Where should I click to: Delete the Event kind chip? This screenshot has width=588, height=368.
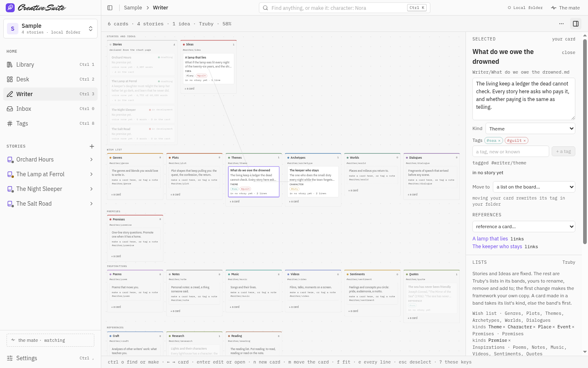click(573, 327)
